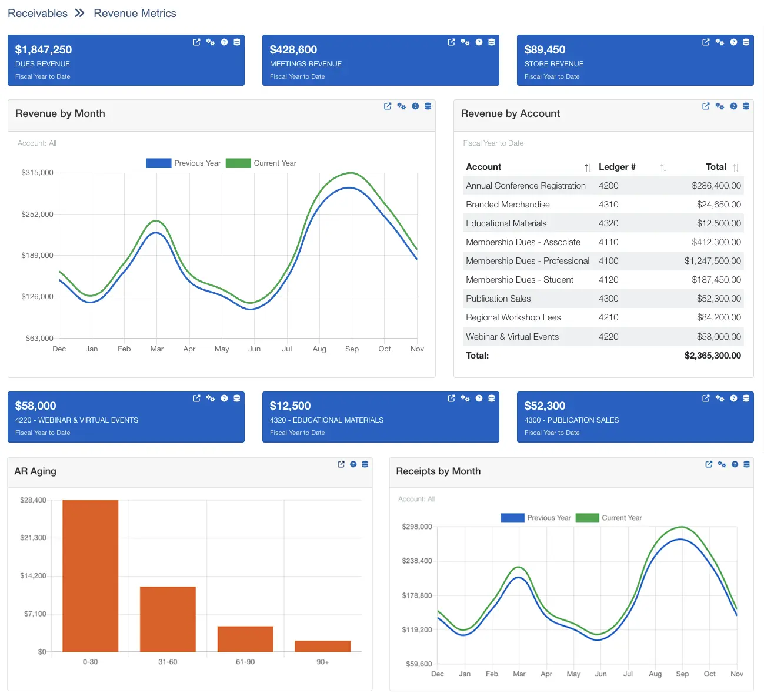Screen dimensions: 764x700
Task: View source data for Revenue by Account
Action: pyautogui.click(x=746, y=106)
